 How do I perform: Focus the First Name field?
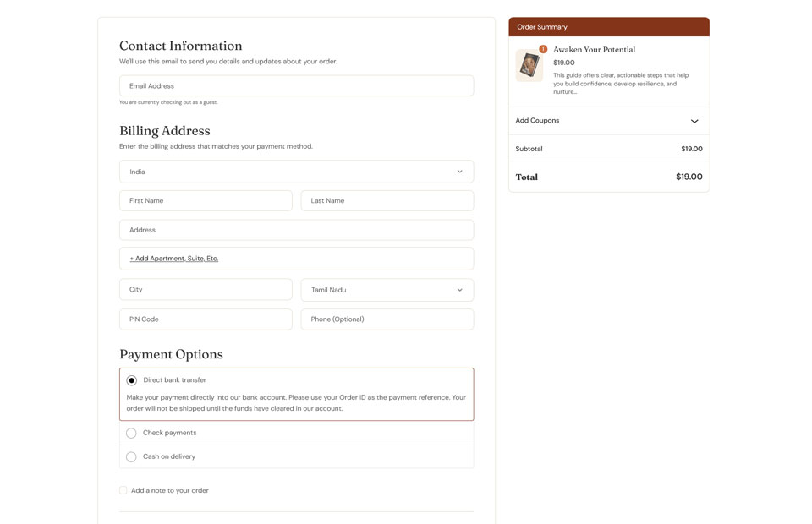pyautogui.click(x=206, y=200)
